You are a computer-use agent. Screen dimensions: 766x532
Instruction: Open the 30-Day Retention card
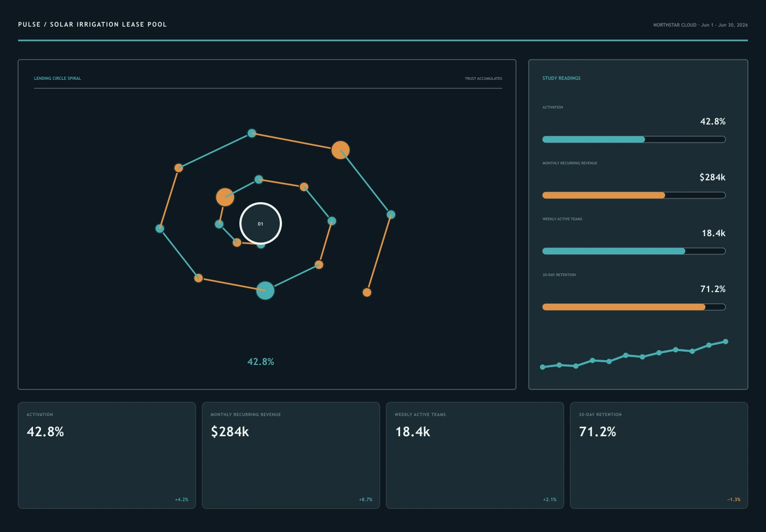click(659, 455)
